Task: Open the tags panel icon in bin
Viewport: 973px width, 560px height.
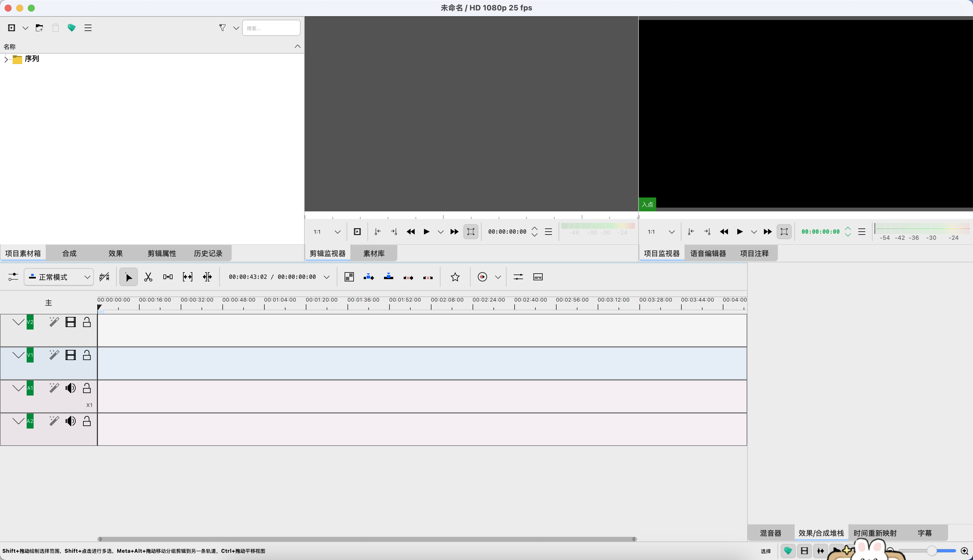Action: [x=72, y=28]
